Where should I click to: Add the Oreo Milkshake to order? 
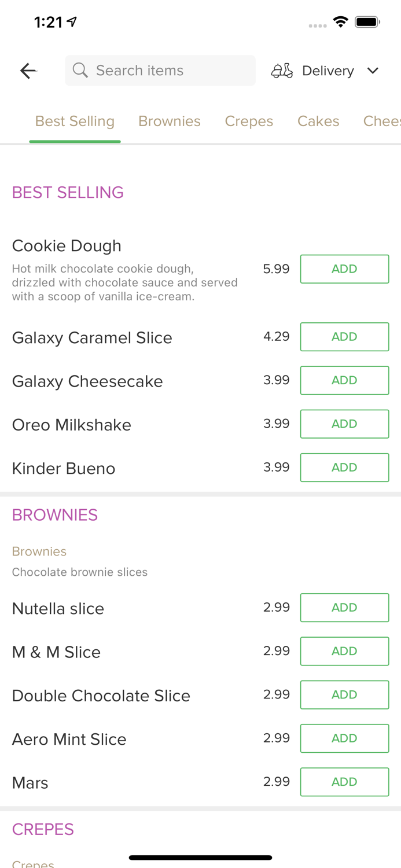344,424
